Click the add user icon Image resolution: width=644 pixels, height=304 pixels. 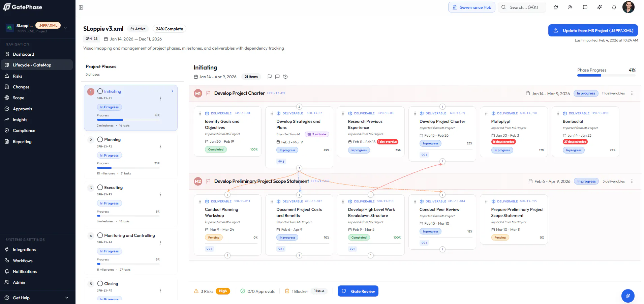570,7
